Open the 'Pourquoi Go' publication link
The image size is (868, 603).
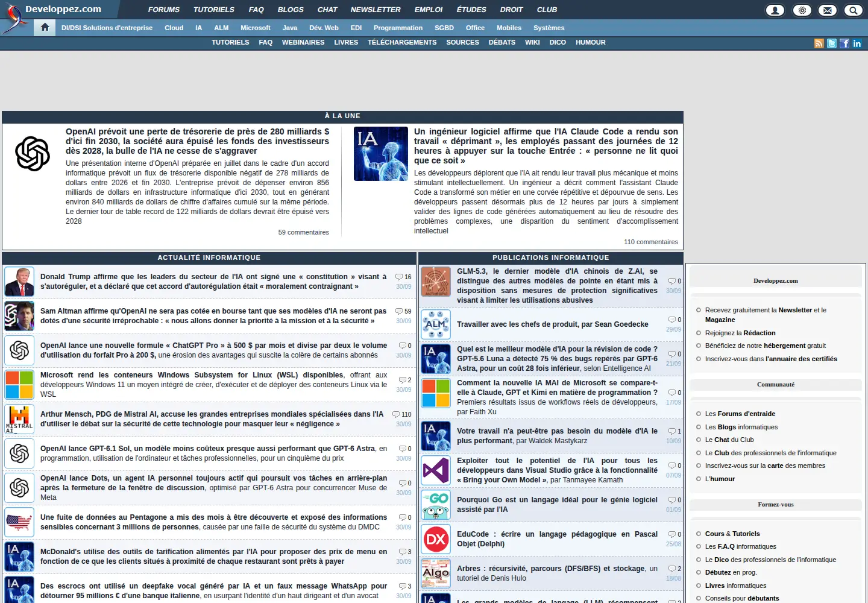pos(557,505)
